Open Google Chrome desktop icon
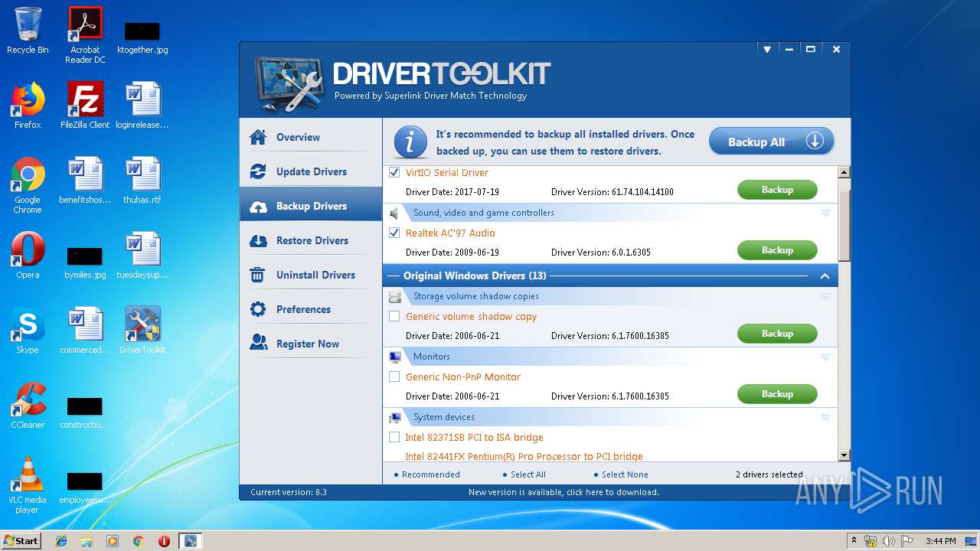Image resolution: width=980 pixels, height=551 pixels. (28, 186)
